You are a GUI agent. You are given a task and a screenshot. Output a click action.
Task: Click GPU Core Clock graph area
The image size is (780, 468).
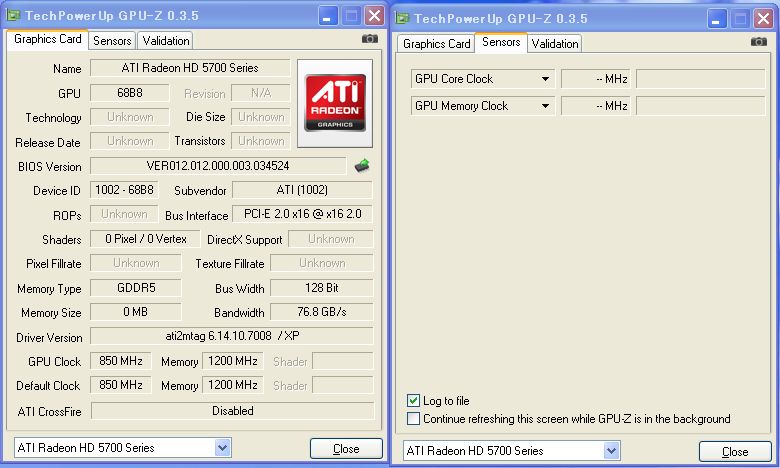point(700,79)
